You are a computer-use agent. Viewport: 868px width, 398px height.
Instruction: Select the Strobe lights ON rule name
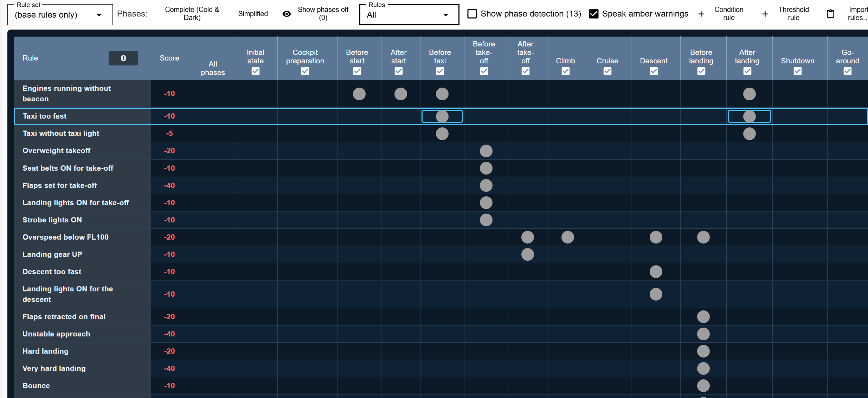(52, 220)
